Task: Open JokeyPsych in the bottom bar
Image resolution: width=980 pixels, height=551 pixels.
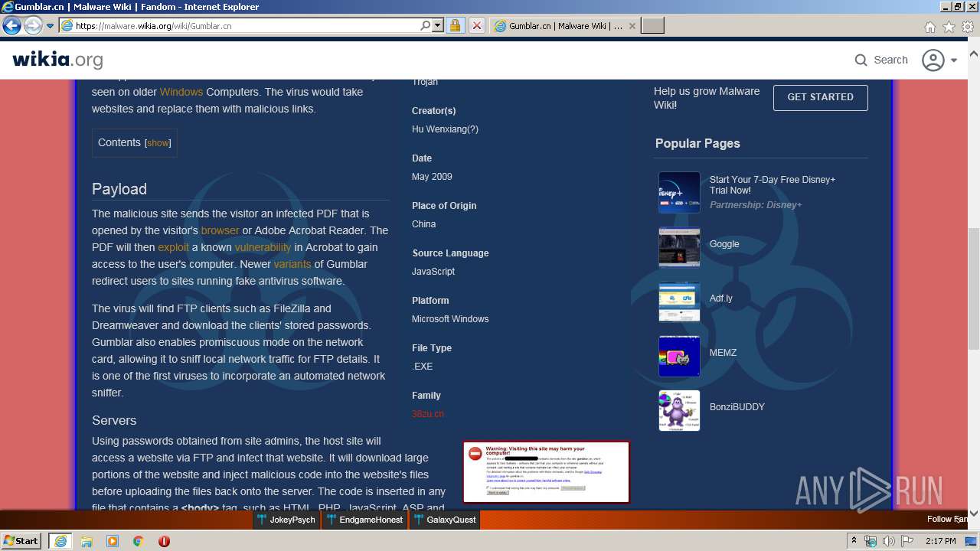Action: click(286, 520)
